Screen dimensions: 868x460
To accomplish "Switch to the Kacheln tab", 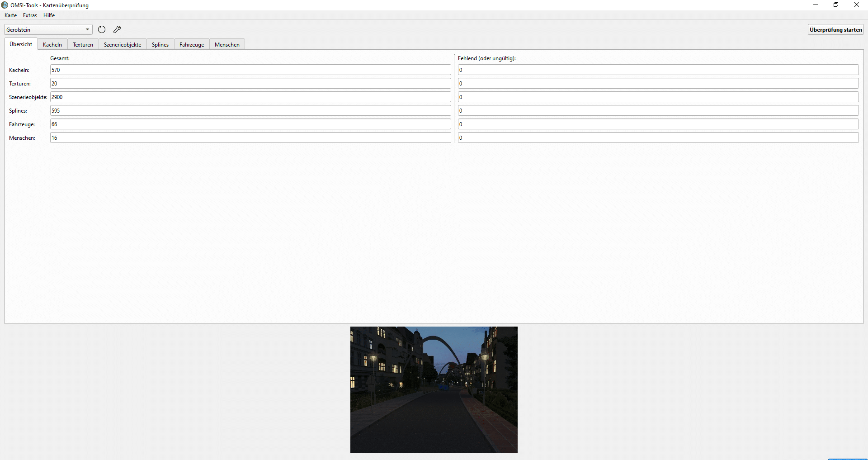I will 52,44.
